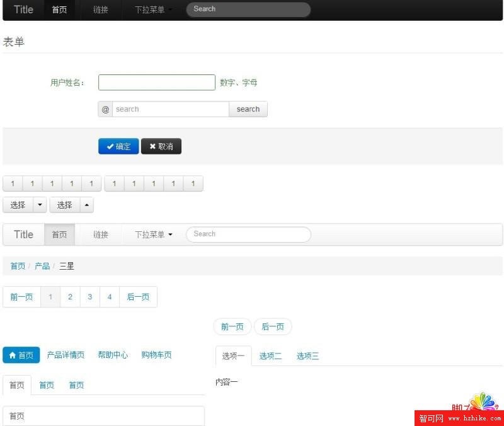Click Title brand in light navbar
The width and height of the screenshot is (504, 426).
[x=23, y=234]
